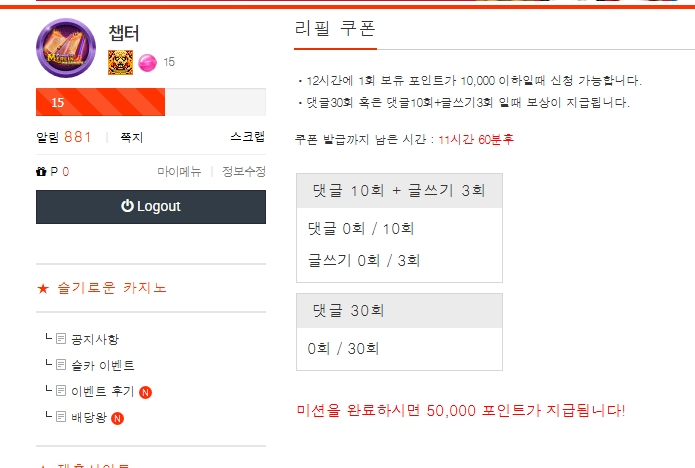Click the document icon beside 슬카 이벤트
Viewport: 695px width, 468px height.
point(61,365)
